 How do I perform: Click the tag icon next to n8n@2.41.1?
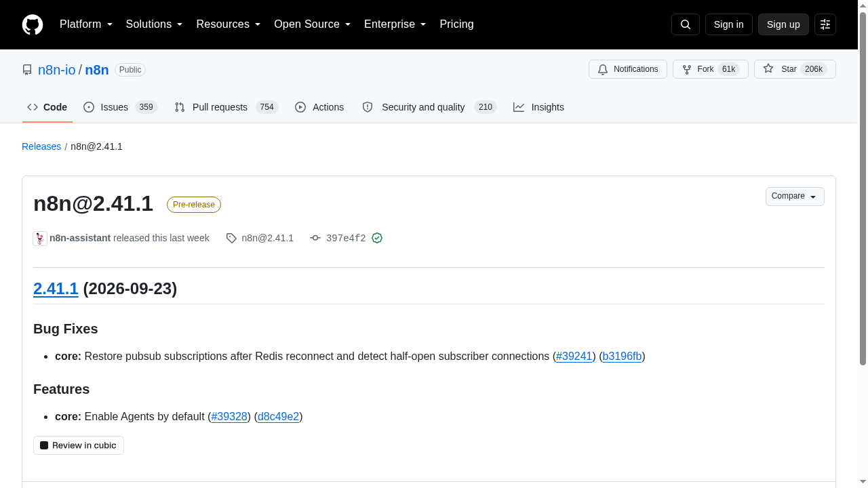click(x=231, y=238)
